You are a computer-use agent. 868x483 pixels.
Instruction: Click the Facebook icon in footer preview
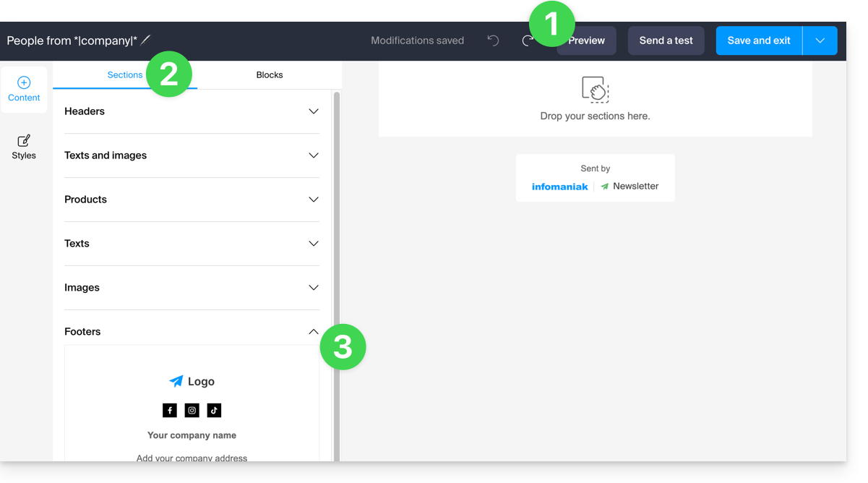[170, 411]
